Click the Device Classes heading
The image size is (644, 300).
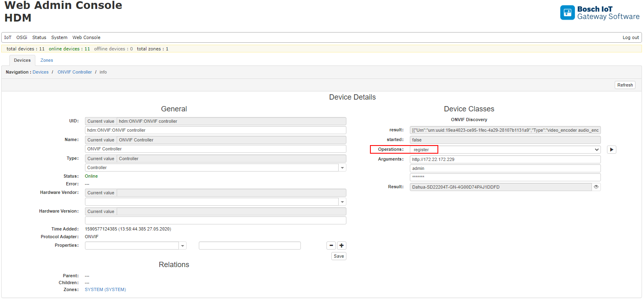pyautogui.click(x=469, y=109)
